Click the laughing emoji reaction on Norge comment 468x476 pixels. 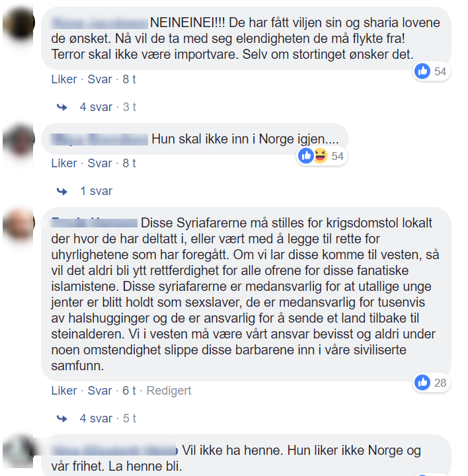[321, 156]
